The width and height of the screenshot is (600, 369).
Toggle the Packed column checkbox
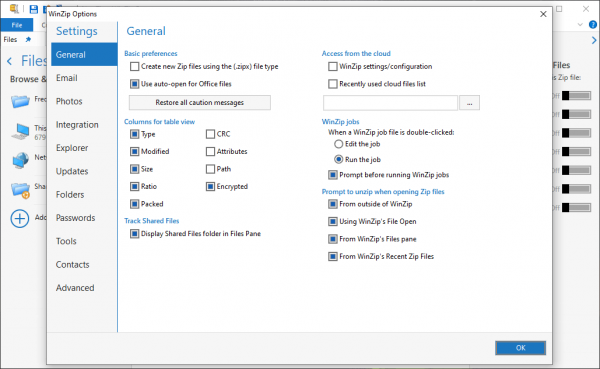[134, 204]
